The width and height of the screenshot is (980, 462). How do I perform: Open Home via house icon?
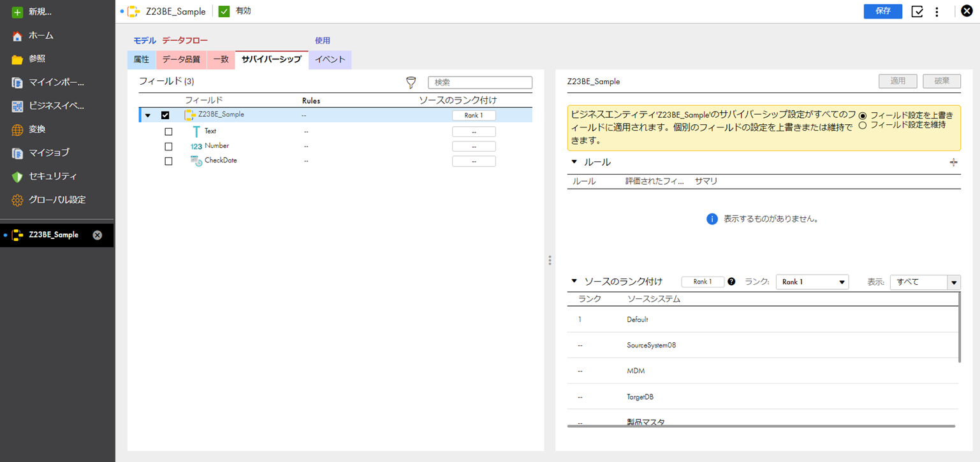point(17,36)
